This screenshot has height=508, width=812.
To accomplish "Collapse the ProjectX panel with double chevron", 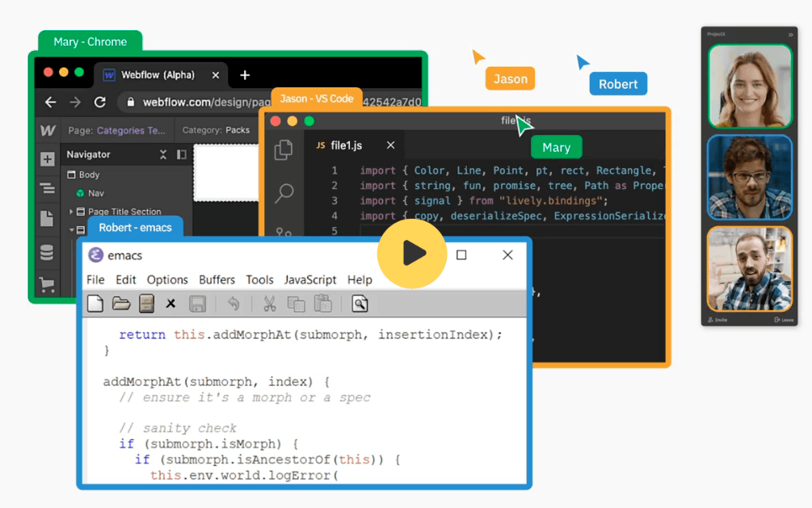I will point(790,35).
